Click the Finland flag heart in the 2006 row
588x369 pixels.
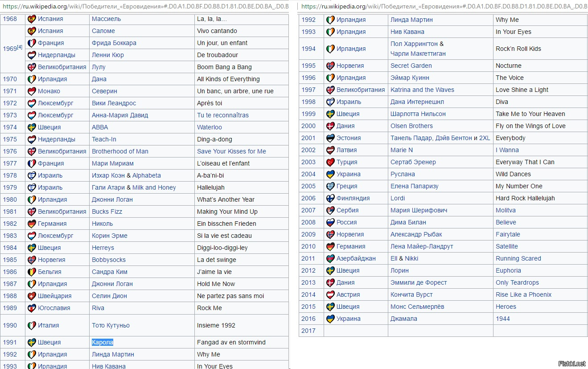(x=330, y=199)
